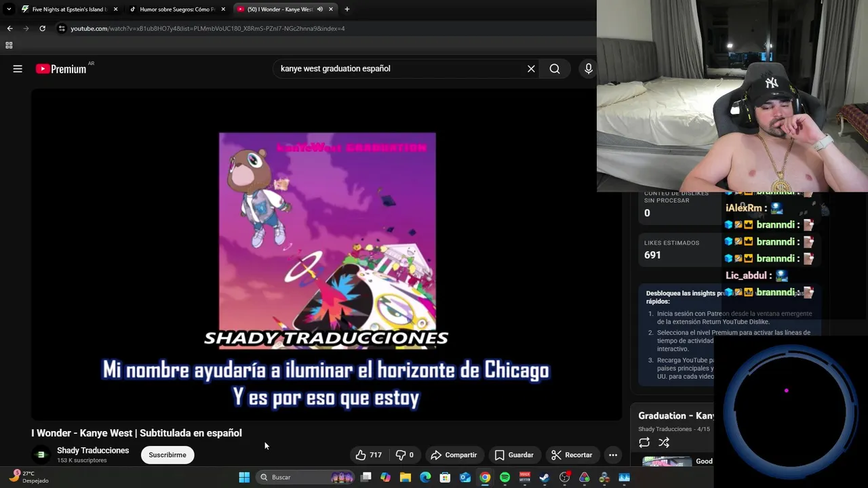Clear the search box with the X

tap(531, 68)
